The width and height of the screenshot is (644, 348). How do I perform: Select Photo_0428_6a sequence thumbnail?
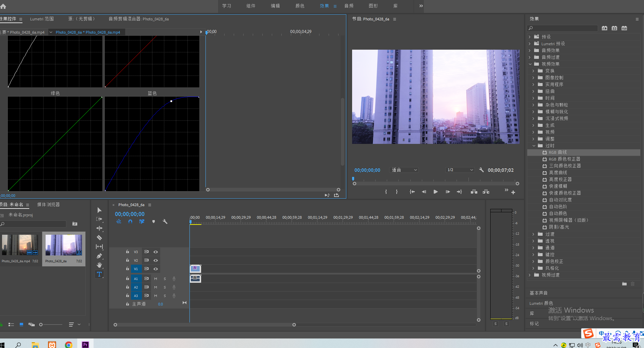[x=64, y=245]
